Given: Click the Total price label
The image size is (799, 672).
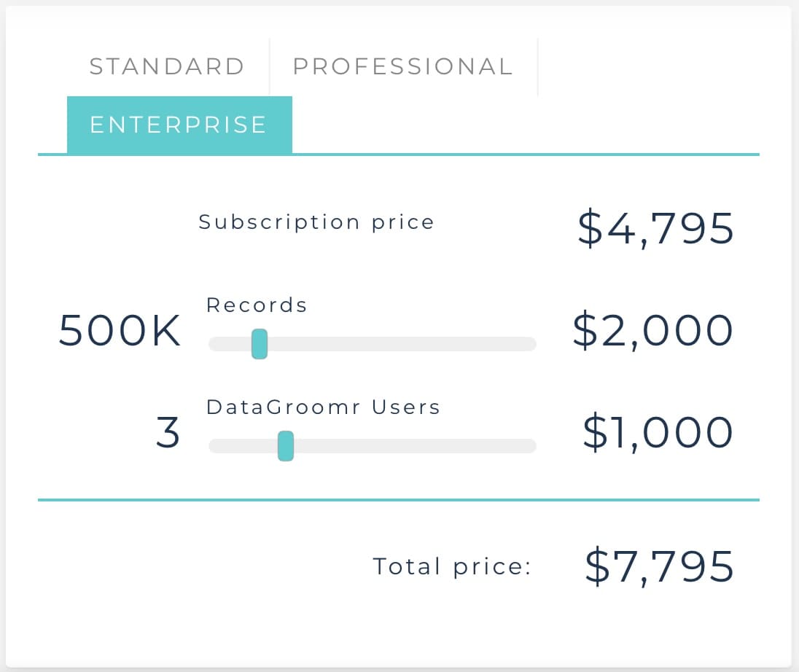Looking at the screenshot, I should 453,566.
